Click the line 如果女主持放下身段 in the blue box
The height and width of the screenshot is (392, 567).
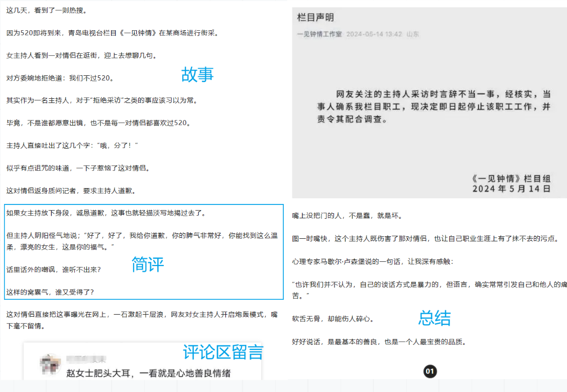(x=106, y=213)
